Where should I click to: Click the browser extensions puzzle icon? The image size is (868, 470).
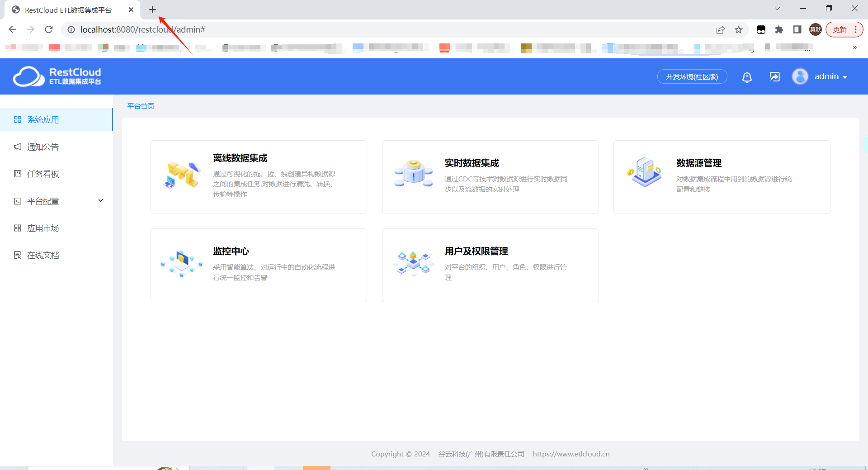click(779, 29)
